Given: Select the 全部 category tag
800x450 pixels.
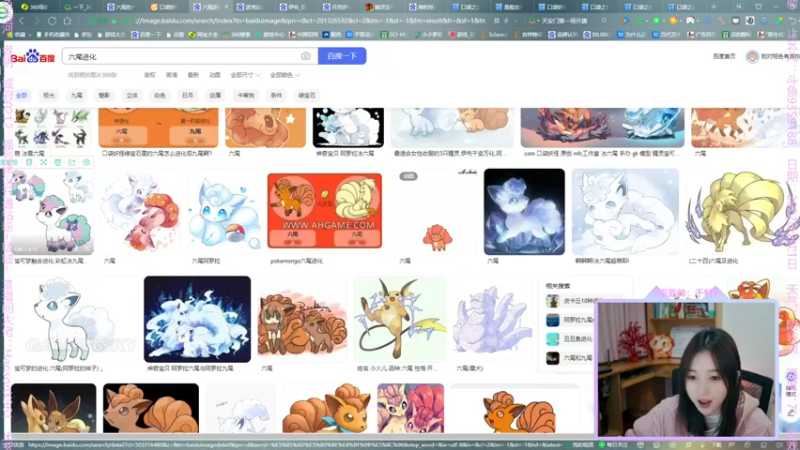Looking at the screenshot, I should tap(21, 95).
